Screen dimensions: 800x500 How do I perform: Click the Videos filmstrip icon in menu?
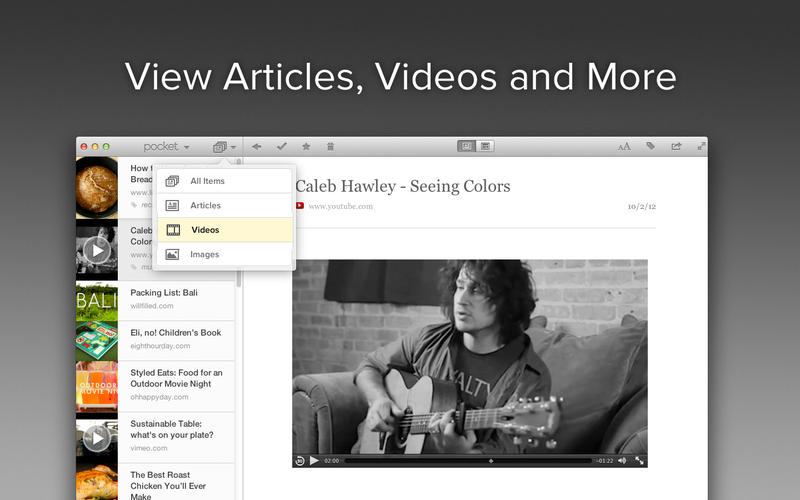pos(173,230)
